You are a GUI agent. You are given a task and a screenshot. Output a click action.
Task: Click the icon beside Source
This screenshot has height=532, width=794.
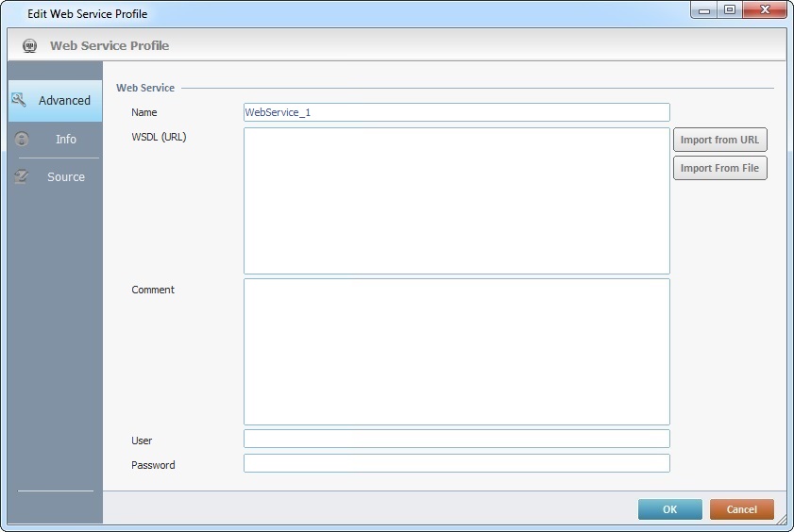(22, 177)
